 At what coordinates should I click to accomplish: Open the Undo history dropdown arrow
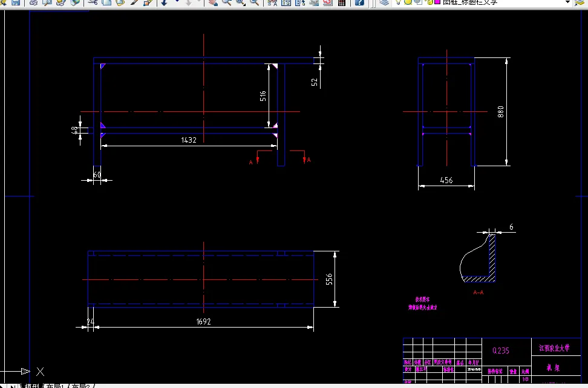[177, 2]
